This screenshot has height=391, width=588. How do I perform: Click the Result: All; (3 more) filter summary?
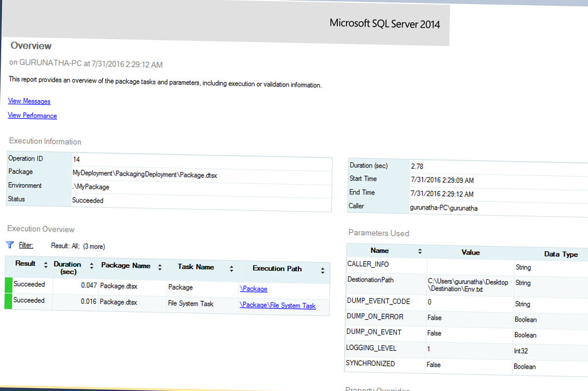click(78, 246)
